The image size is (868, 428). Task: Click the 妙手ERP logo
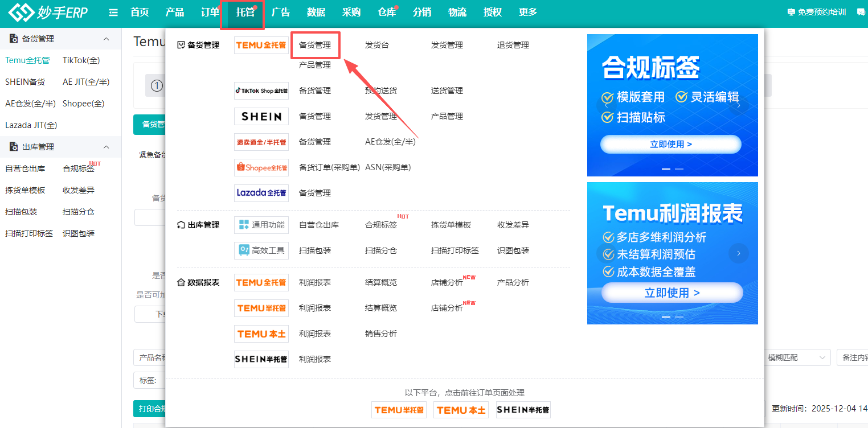[49, 13]
